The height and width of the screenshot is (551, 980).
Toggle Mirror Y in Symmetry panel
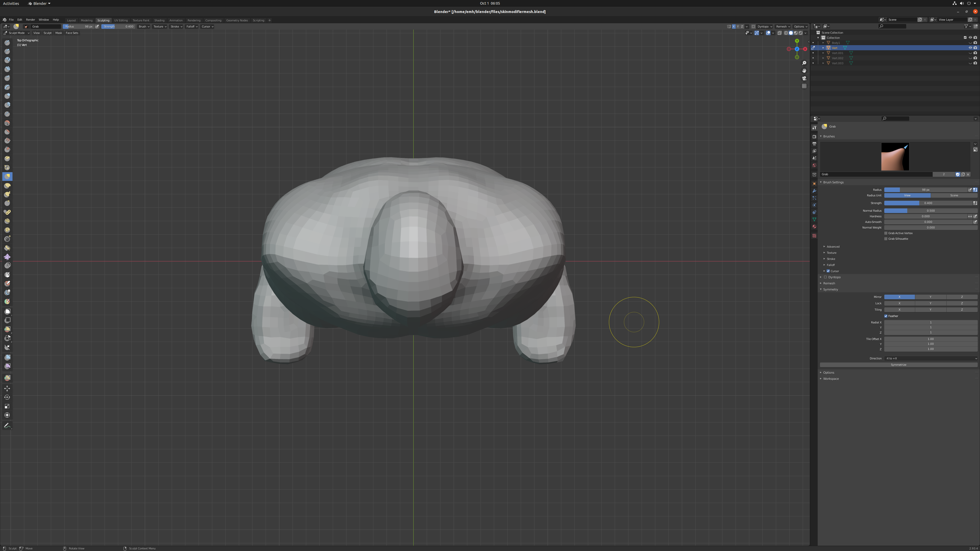(930, 297)
